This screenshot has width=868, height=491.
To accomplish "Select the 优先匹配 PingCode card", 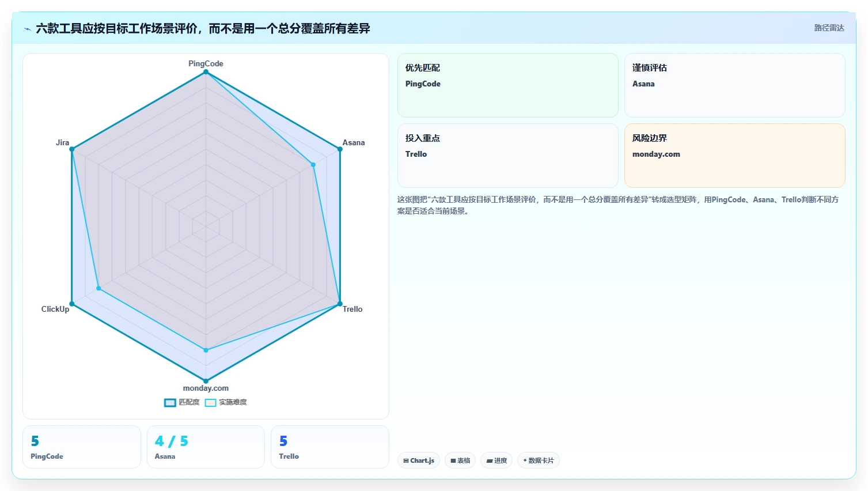I will pos(507,85).
